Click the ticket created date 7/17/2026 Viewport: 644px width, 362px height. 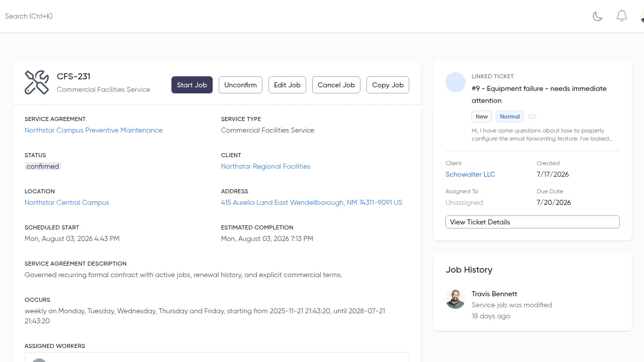[x=553, y=174]
